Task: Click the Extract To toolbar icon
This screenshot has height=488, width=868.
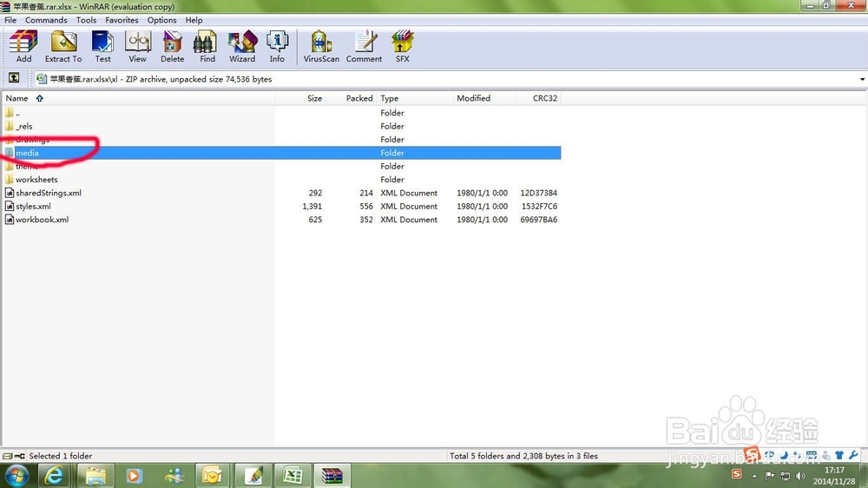Action: [63, 47]
